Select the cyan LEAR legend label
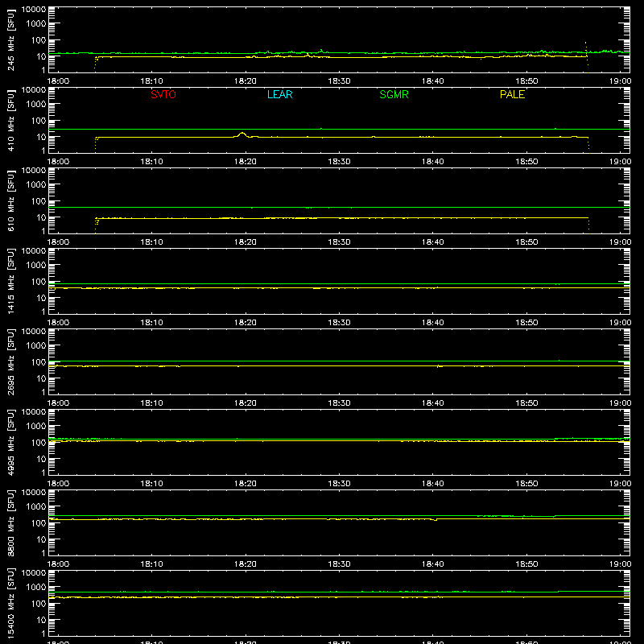This screenshot has height=644, width=644. tap(279, 94)
